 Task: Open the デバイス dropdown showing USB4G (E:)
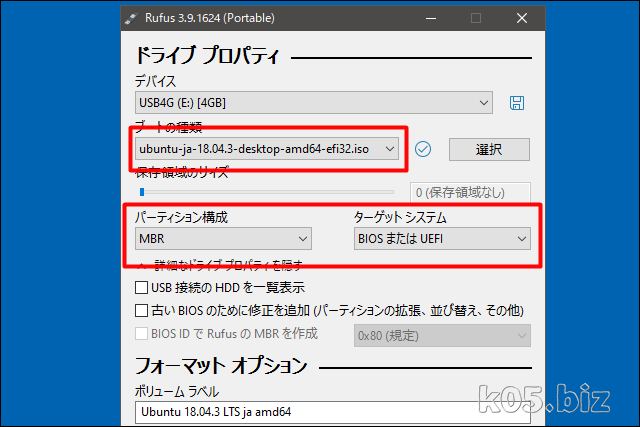click(x=313, y=102)
